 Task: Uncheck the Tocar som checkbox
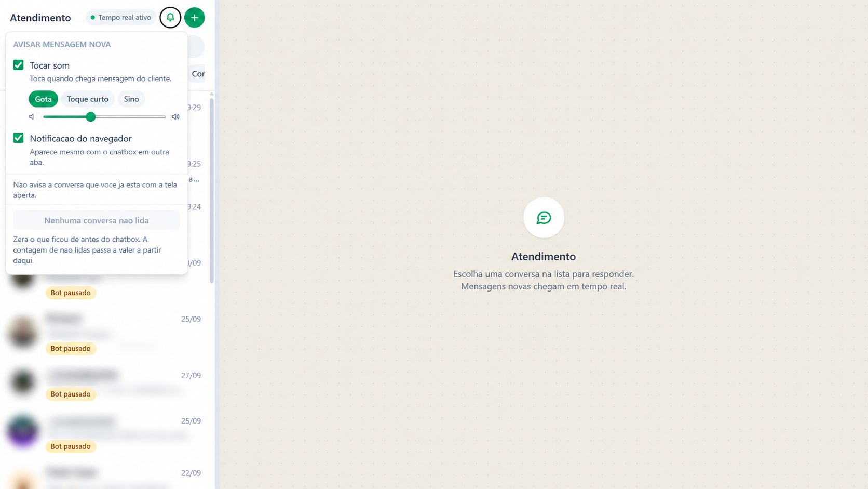coord(19,65)
